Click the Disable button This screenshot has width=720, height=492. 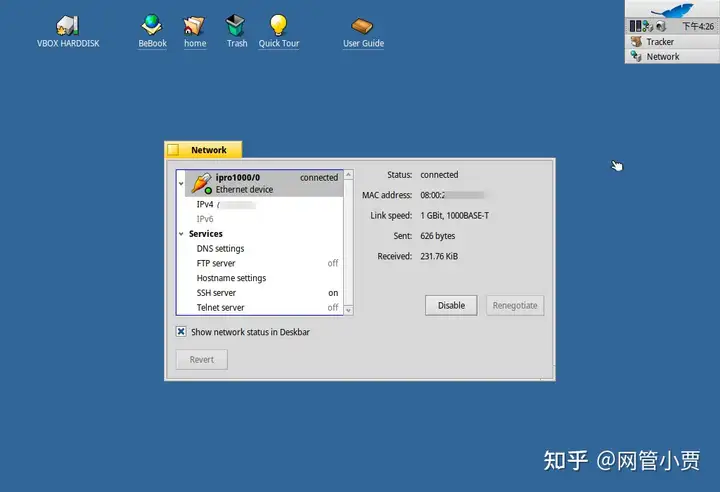click(451, 305)
